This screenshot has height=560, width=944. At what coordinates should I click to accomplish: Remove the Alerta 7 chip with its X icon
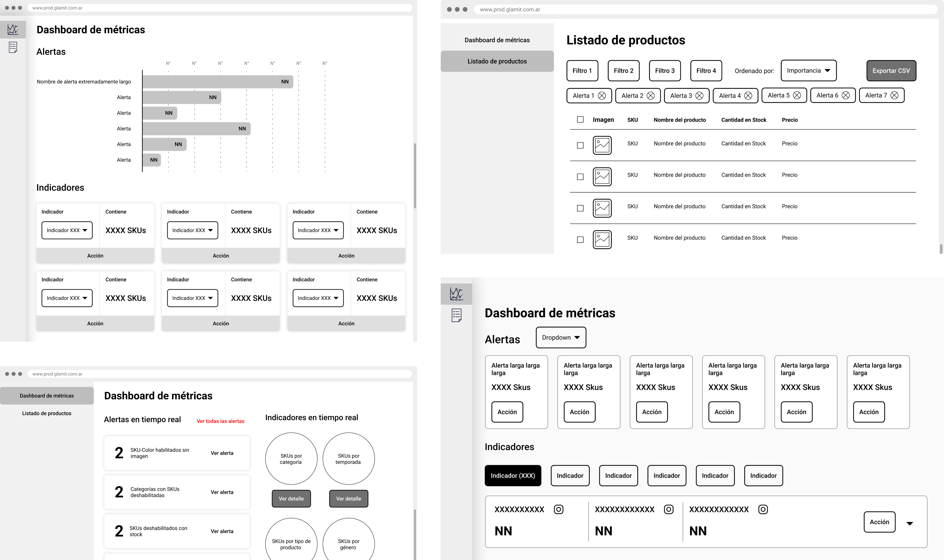(x=894, y=95)
